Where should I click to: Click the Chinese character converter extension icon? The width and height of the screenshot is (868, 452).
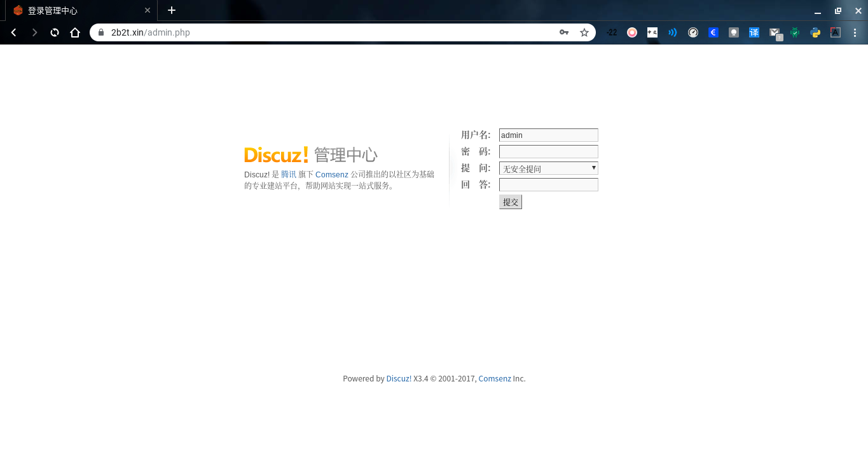pos(651,32)
